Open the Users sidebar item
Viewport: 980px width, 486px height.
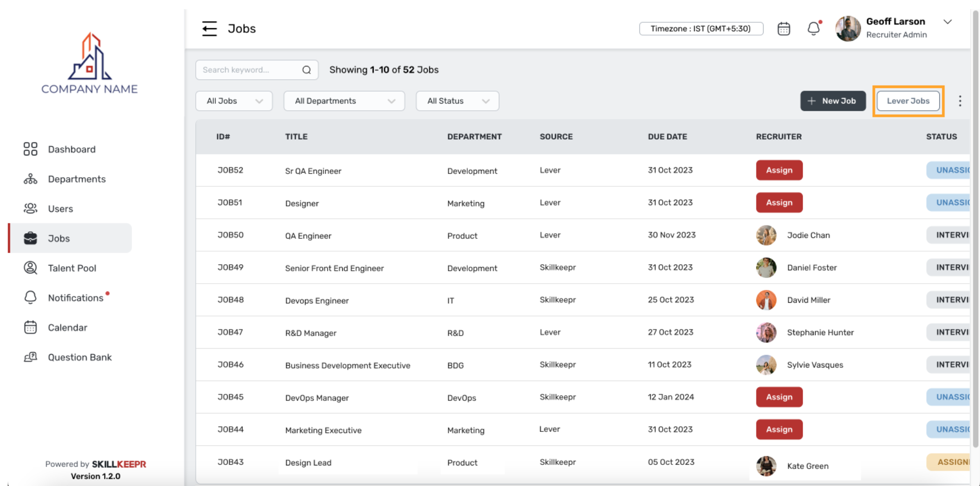(60, 209)
